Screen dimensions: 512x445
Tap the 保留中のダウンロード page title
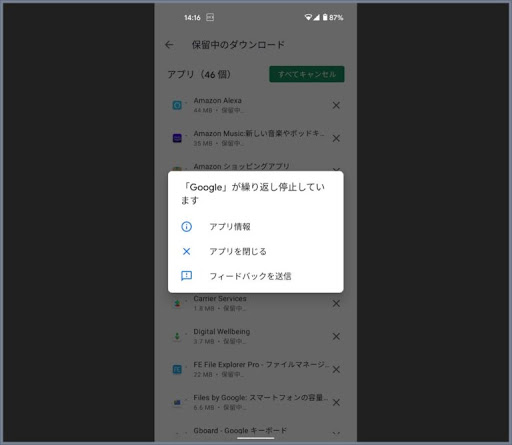point(238,45)
